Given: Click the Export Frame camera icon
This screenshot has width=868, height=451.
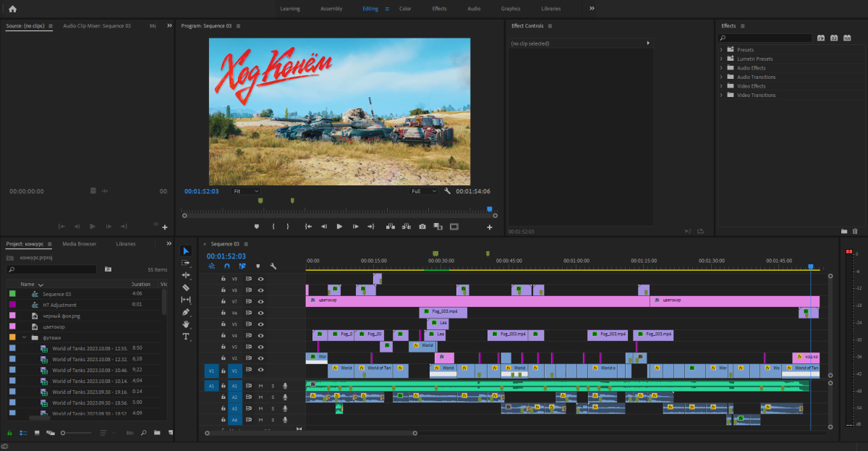Looking at the screenshot, I should pos(422,227).
